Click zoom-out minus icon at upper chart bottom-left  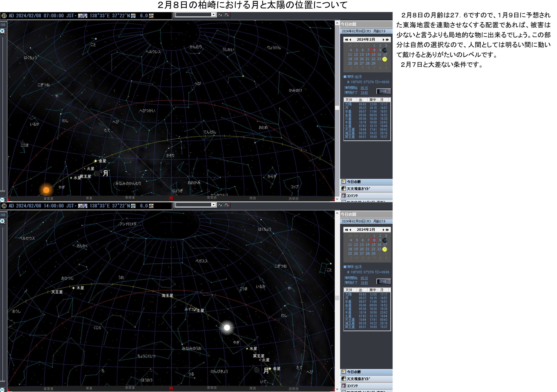tap(2, 200)
